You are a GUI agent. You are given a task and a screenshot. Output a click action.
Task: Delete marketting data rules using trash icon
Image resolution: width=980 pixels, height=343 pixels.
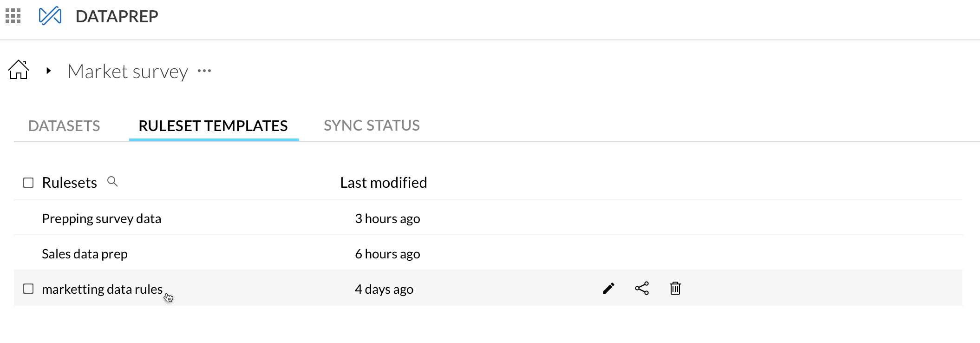675,289
